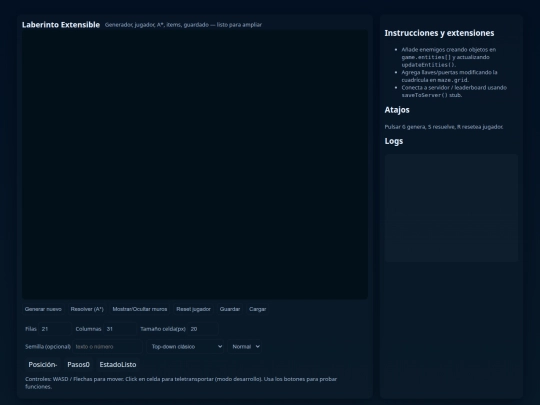Click the empty Logs output box

451,208
